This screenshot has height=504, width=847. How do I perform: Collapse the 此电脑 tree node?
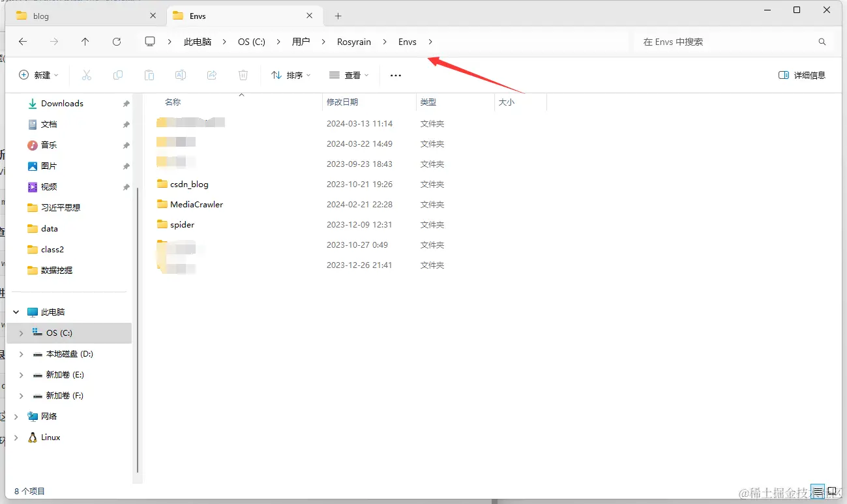(16, 312)
